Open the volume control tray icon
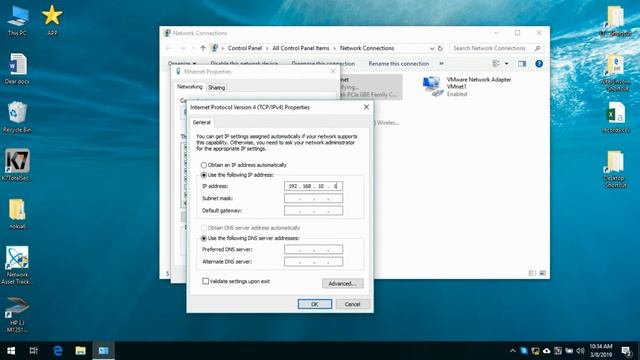Screen dimensions: 640x360 click(580, 351)
